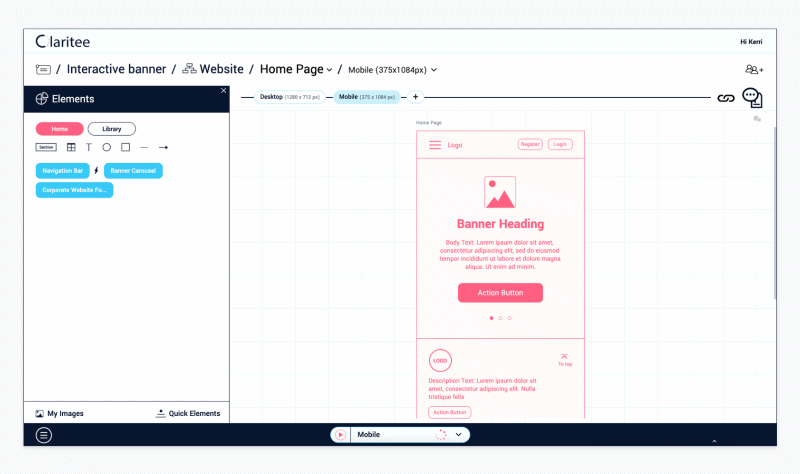Select the second carousel dot

tap(501, 318)
